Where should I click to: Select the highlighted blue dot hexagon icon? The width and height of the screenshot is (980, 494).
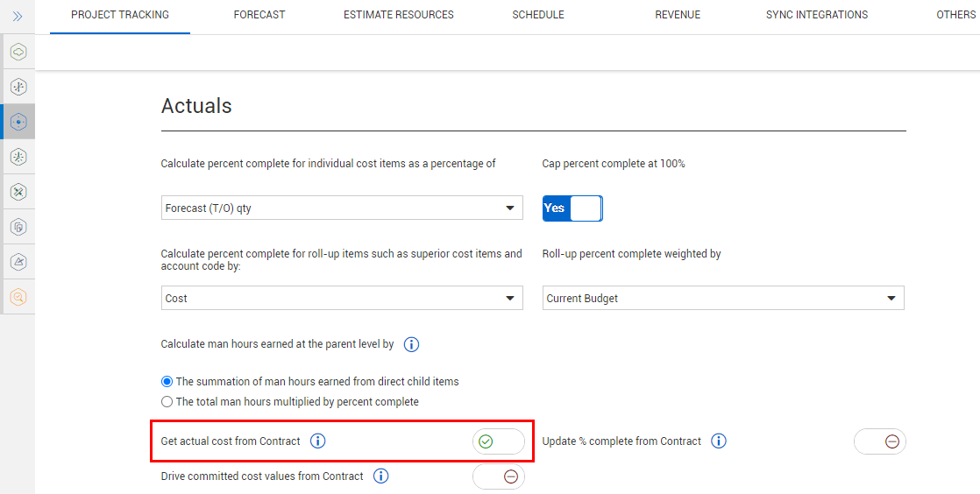click(x=18, y=122)
